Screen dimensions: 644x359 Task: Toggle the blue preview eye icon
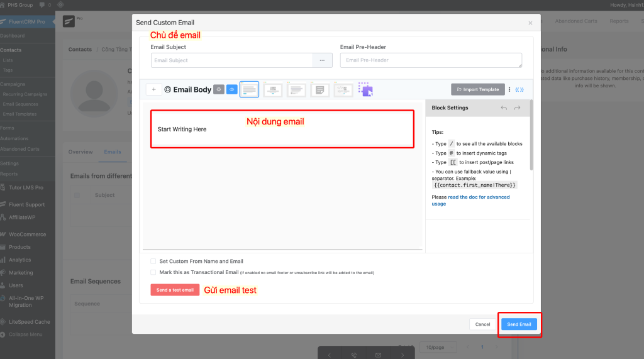(x=231, y=90)
